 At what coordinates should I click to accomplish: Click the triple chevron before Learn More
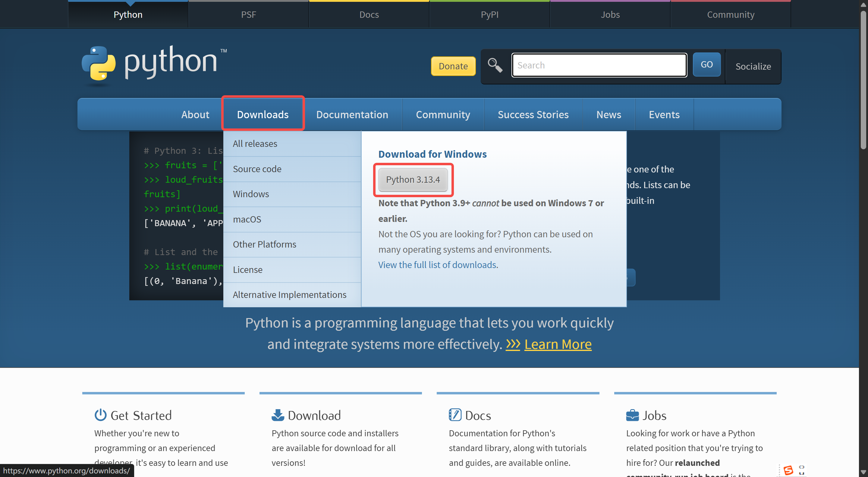(513, 344)
